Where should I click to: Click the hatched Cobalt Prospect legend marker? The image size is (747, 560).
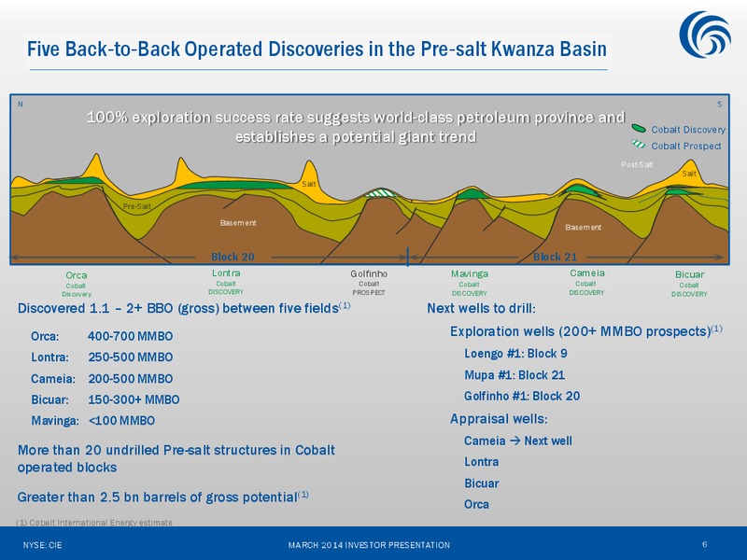639,145
